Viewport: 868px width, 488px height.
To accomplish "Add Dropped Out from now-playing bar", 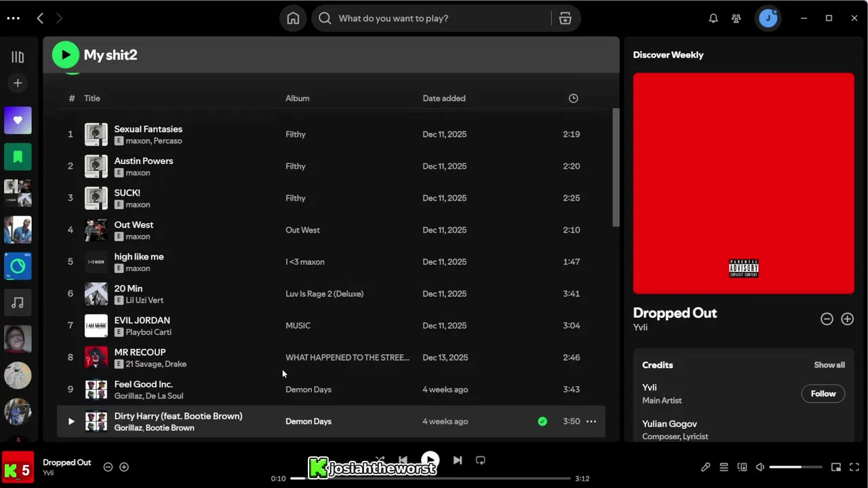I will [x=124, y=467].
